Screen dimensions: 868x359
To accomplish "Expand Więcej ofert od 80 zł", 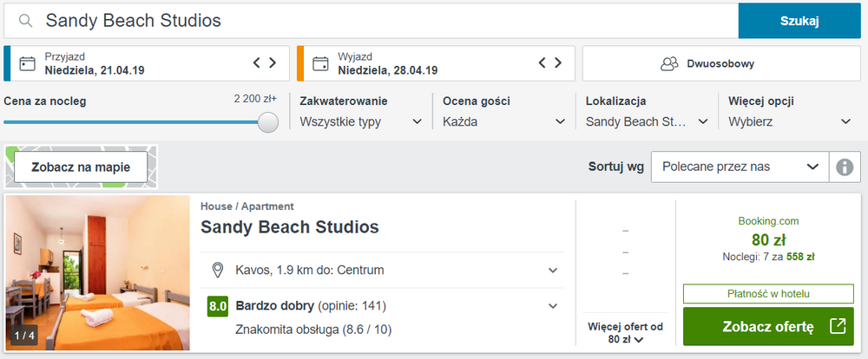I will [626, 333].
